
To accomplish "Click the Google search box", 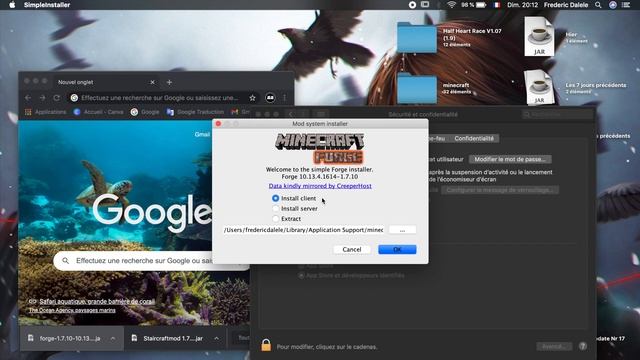I will [x=151, y=260].
